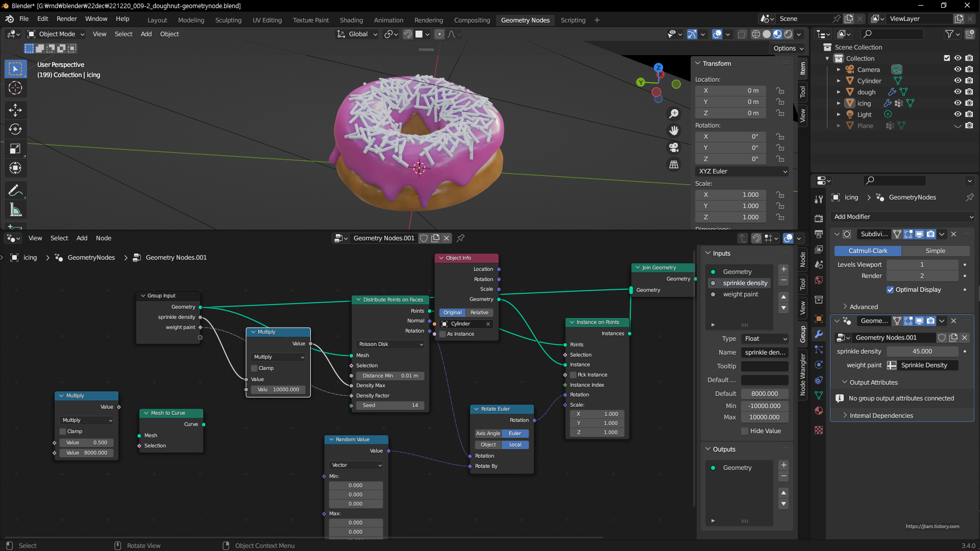Open viewport Object menu
The width and height of the screenshot is (980, 551).
click(x=169, y=34)
